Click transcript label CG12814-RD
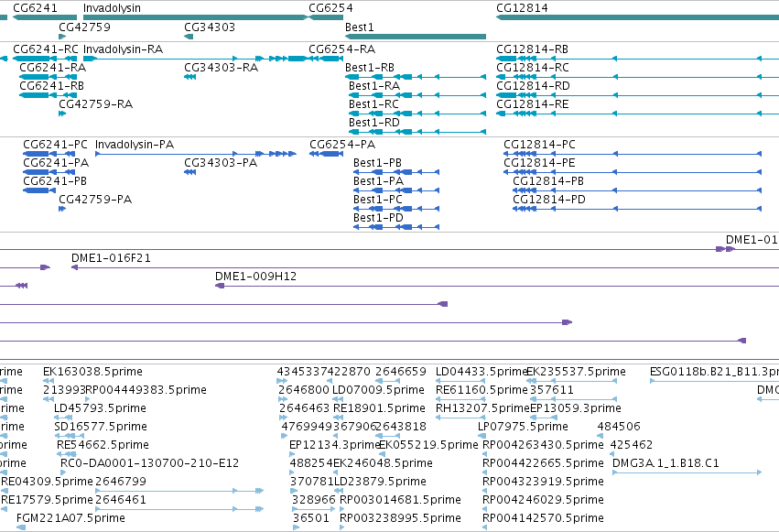 533,85
